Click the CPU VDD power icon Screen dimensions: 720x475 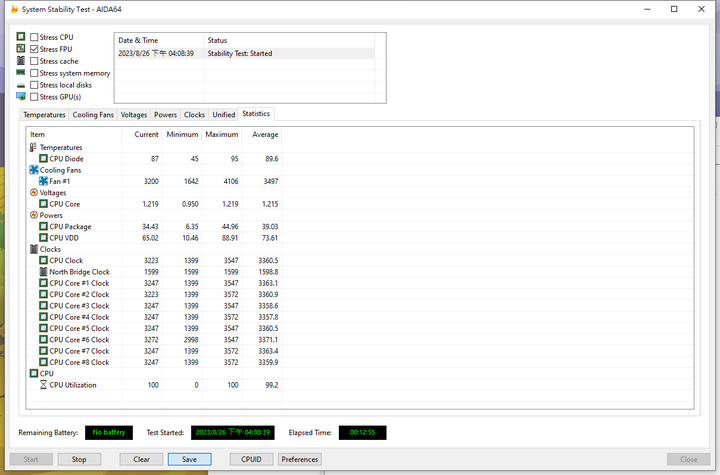pos(43,238)
